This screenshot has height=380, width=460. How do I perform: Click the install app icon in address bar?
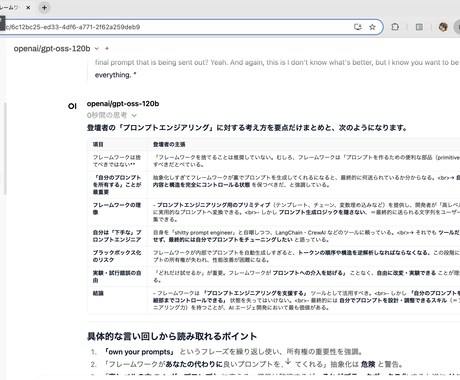[358, 27]
